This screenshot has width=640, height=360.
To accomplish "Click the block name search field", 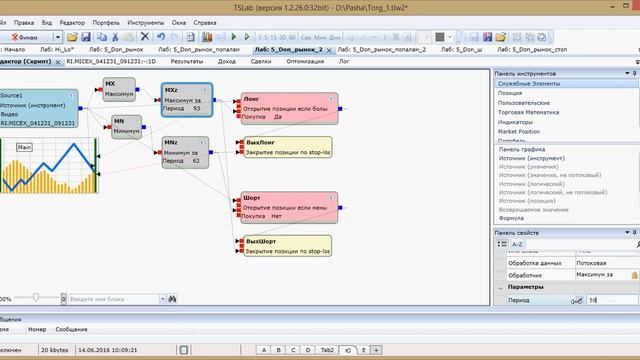I will coord(114,299).
